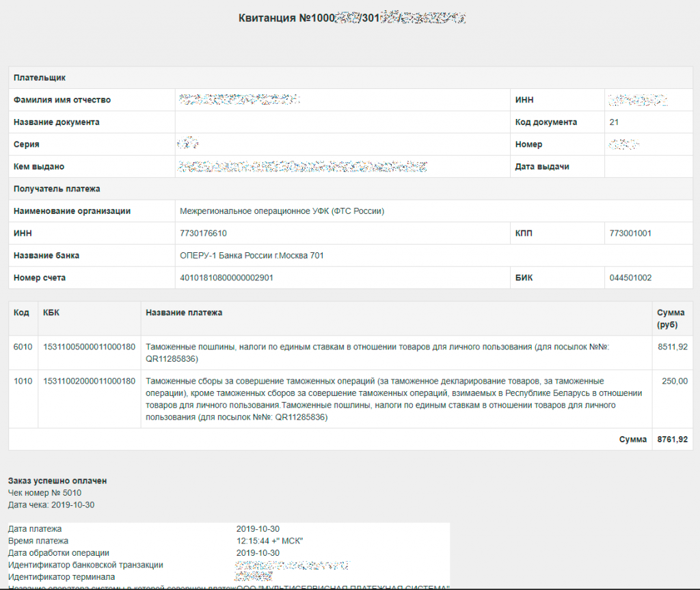Select organization name "Межрегиональное операционное УФК"
Screen dimensions: 700x590
pos(282,211)
